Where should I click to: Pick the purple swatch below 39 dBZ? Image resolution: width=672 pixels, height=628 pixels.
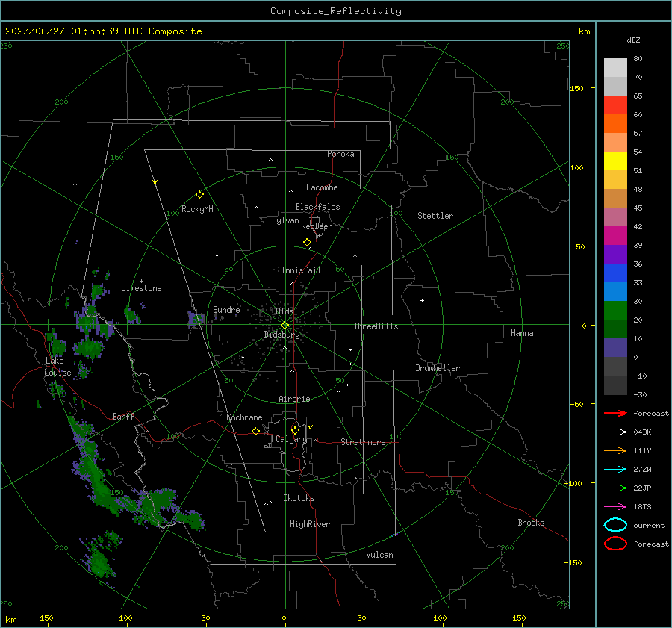coord(615,254)
